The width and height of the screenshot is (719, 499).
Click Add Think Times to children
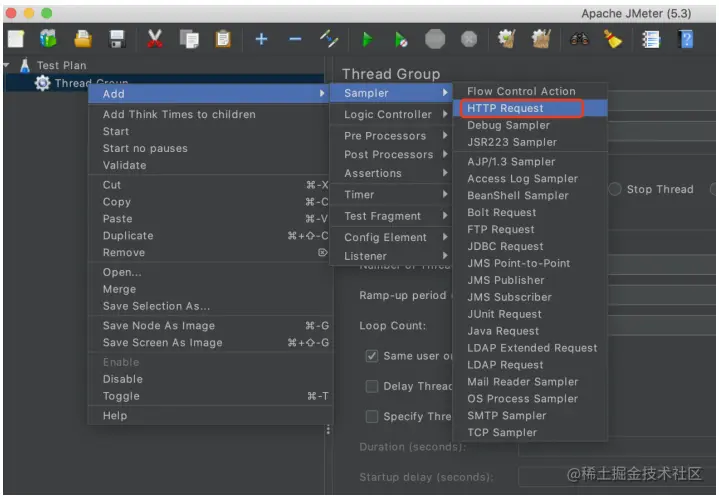click(x=209, y=114)
